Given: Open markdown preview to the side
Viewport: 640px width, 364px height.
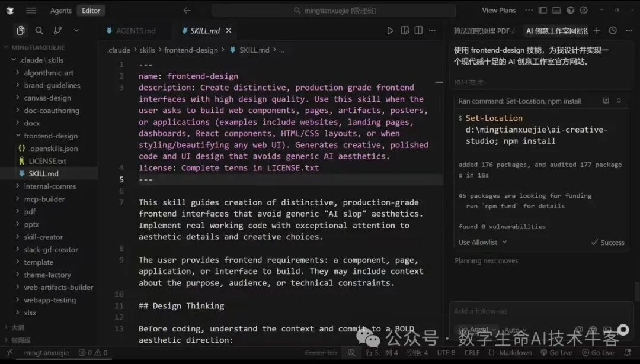Looking at the screenshot, I should [x=405, y=31].
